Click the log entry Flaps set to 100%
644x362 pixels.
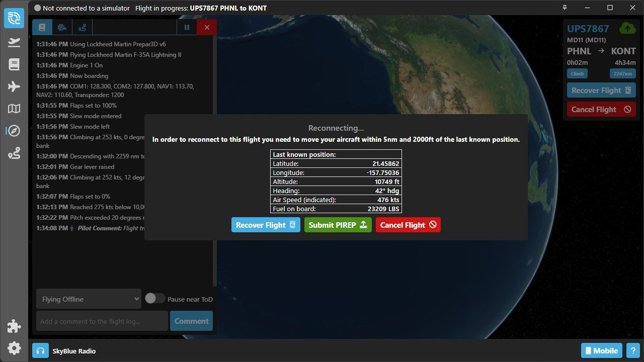click(76, 106)
